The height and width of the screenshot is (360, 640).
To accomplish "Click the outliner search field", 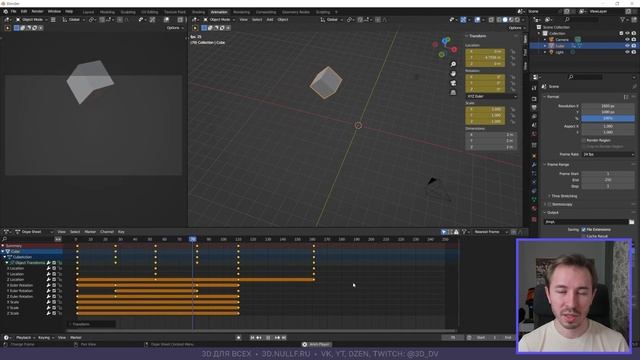I will [582, 19].
